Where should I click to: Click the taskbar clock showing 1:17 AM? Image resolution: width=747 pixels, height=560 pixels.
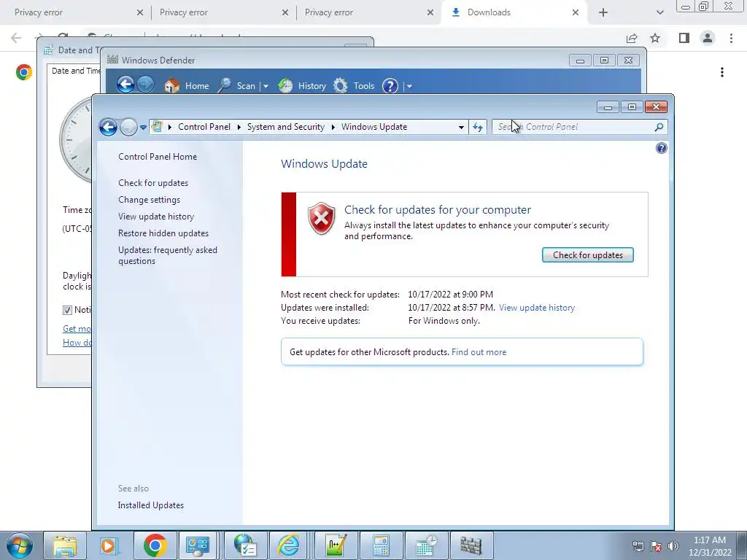tap(709, 546)
